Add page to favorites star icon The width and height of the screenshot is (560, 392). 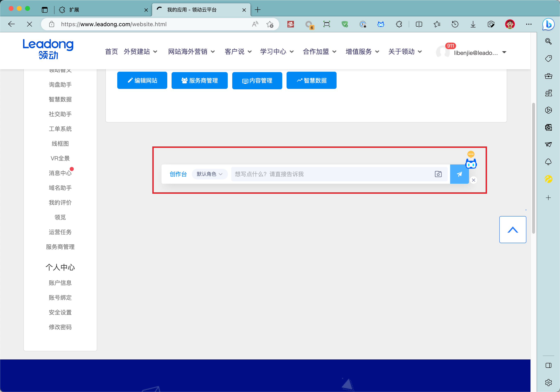270,24
